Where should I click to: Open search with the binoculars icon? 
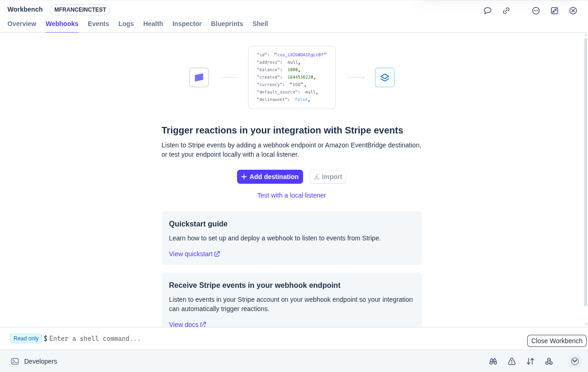(x=493, y=361)
